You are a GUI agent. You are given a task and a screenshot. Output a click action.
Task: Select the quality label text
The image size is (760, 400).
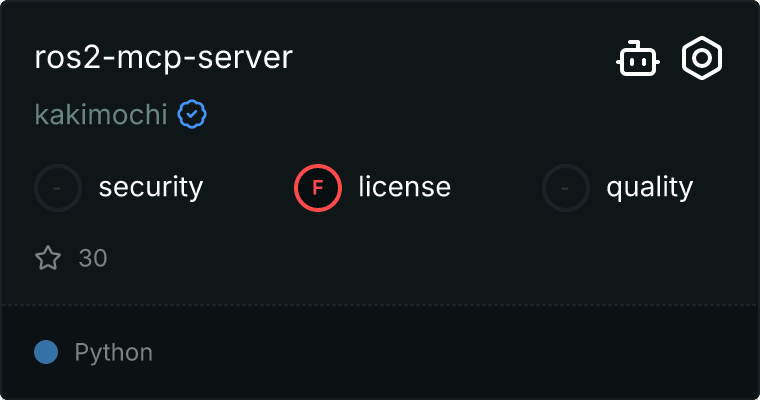click(649, 187)
